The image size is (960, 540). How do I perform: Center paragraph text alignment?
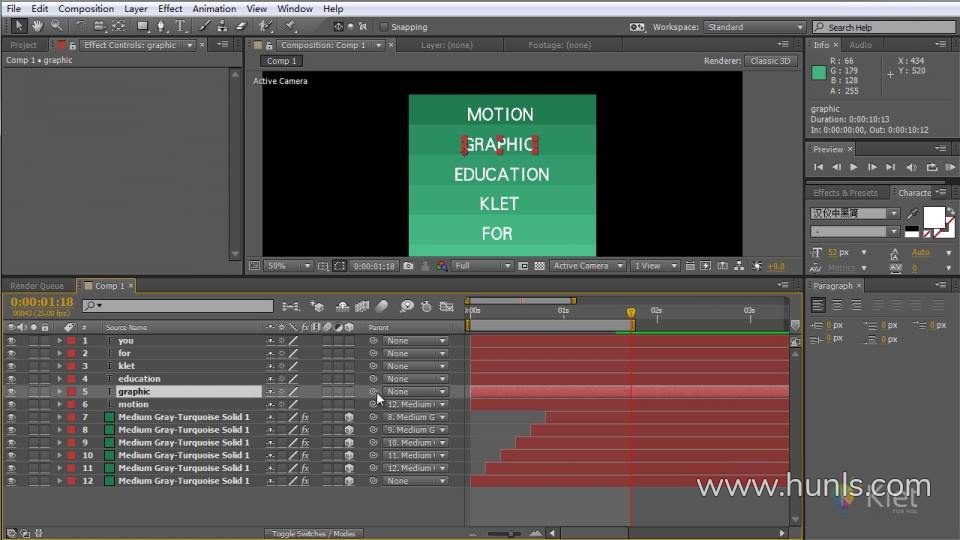point(837,305)
